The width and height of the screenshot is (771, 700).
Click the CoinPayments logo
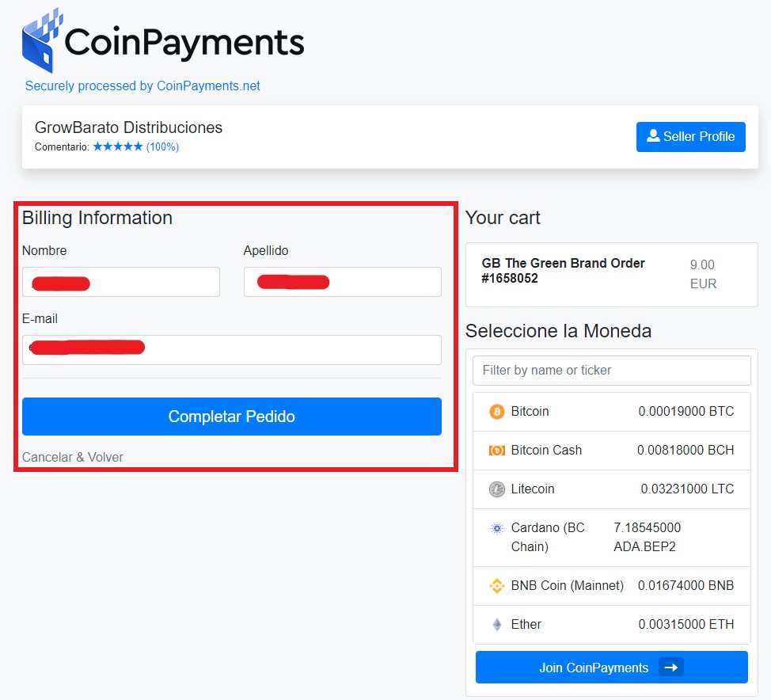161,40
